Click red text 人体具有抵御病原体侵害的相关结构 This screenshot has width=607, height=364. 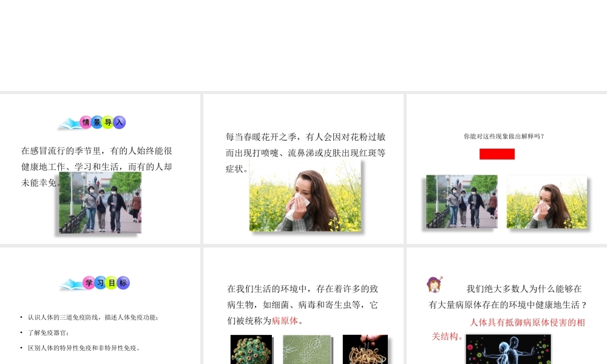coord(508,329)
